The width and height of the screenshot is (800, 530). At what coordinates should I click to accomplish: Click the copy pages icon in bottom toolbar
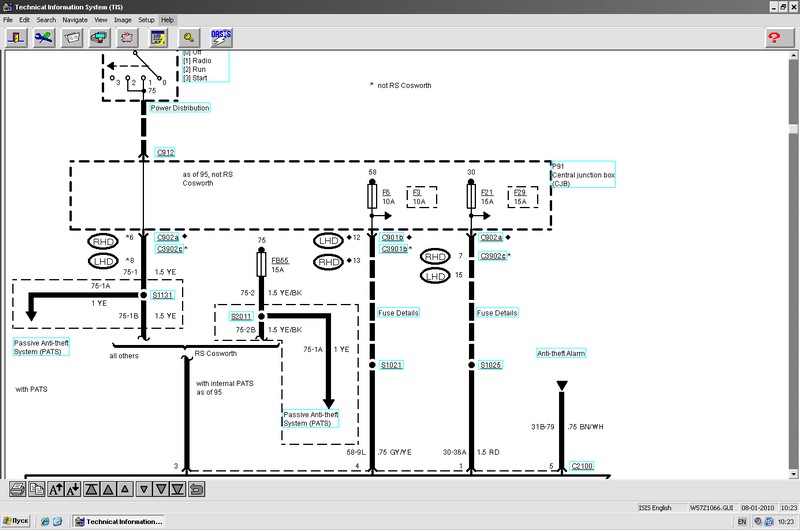click(36, 489)
